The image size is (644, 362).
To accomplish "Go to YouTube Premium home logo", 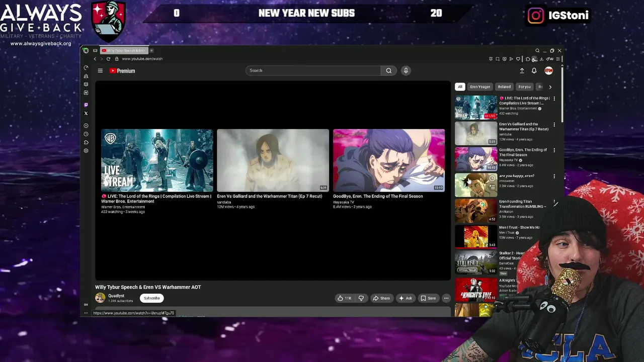I will point(122,71).
